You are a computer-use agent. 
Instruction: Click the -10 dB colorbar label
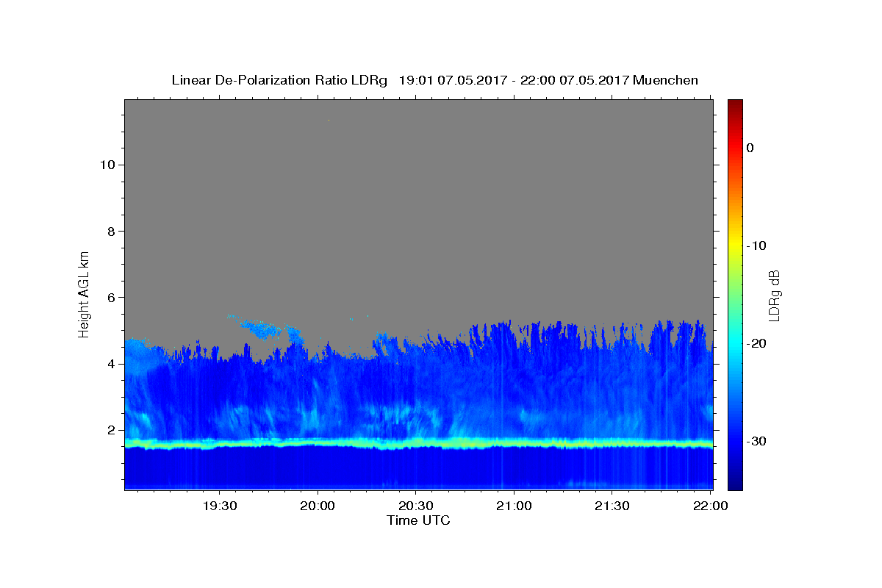[x=756, y=245]
